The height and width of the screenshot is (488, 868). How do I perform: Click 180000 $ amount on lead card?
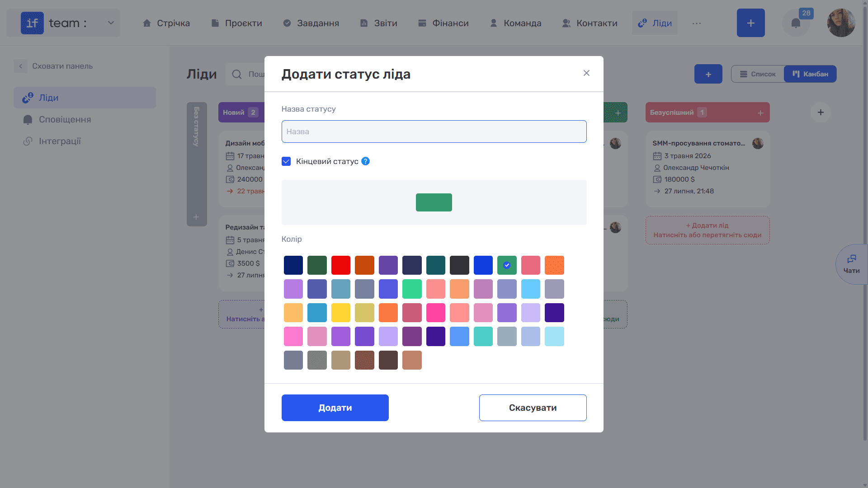click(x=679, y=179)
